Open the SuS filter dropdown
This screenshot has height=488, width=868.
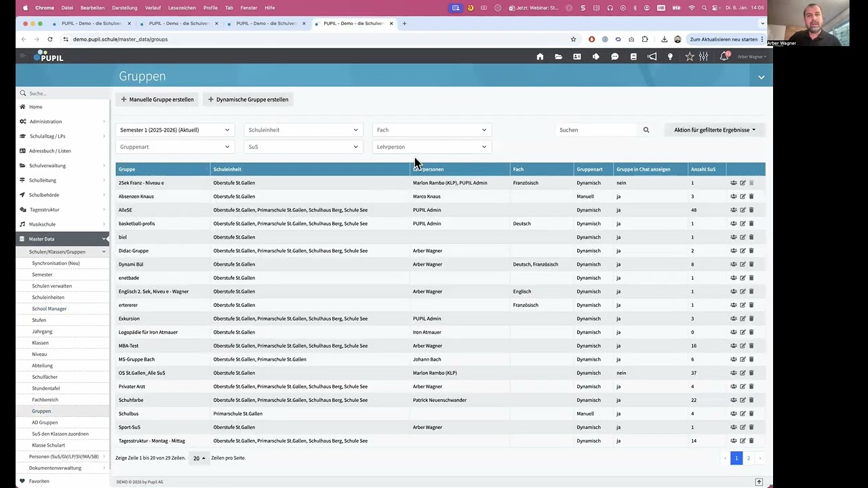click(303, 147)
